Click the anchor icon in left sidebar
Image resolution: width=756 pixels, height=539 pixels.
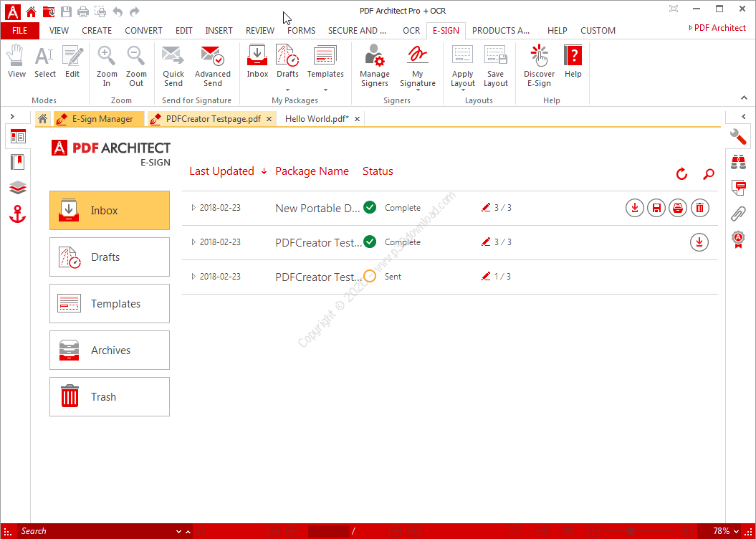click(18, 214)
